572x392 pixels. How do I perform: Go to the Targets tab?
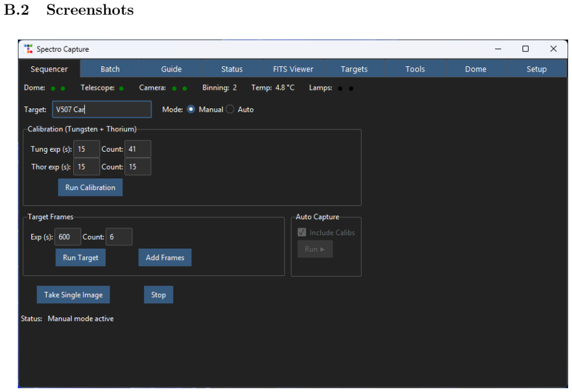coord(354,69)
